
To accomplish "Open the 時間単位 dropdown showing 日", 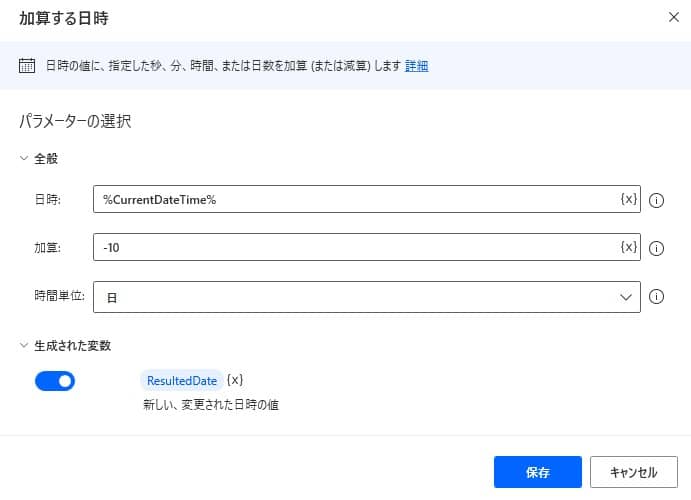I will click(366, 297).
